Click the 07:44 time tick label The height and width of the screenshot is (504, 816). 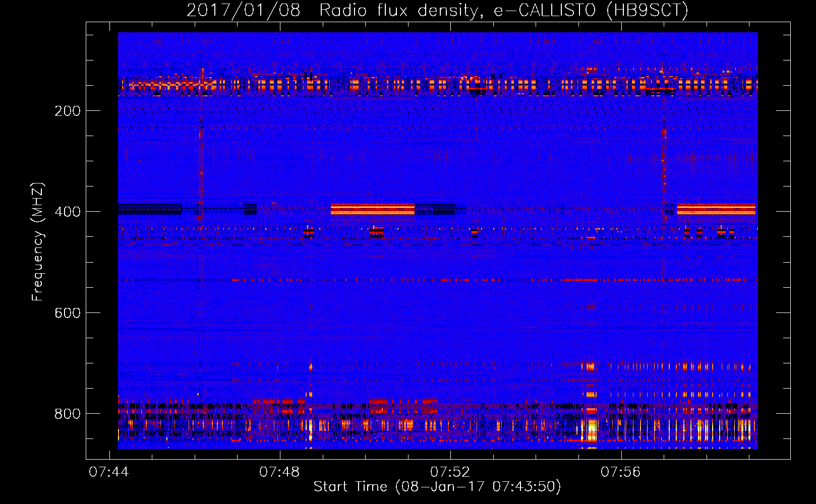coord(109,472)
